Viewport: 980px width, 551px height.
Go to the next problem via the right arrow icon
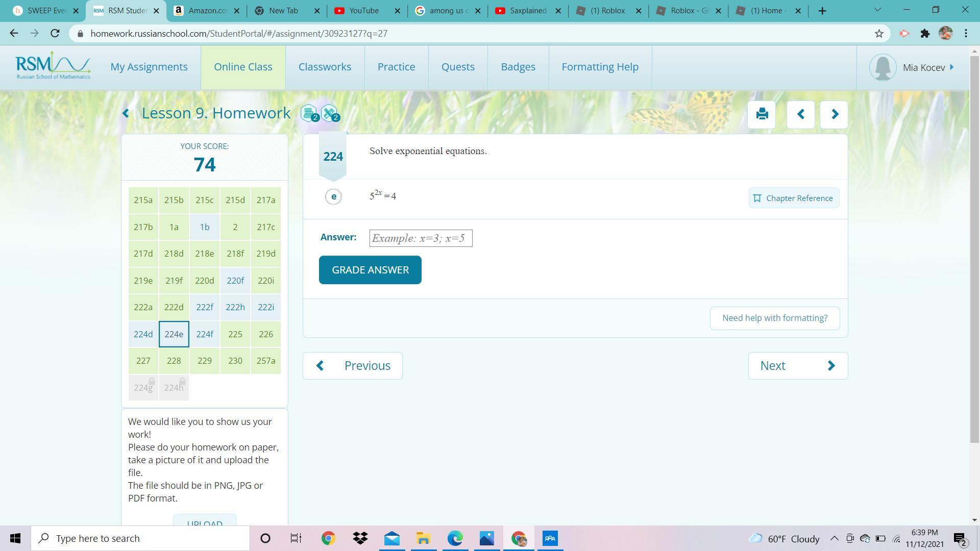(x=834, y=114)
